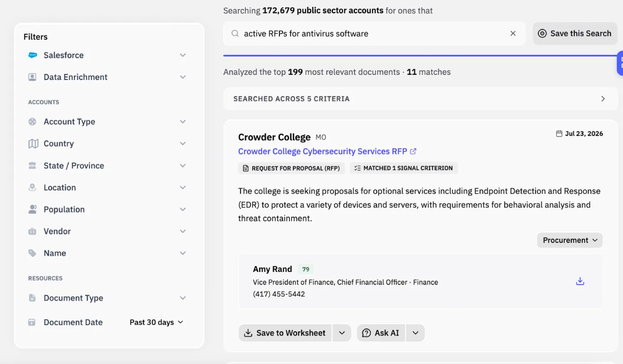Click the Account Type globe icon

click(x=32, y=121)
